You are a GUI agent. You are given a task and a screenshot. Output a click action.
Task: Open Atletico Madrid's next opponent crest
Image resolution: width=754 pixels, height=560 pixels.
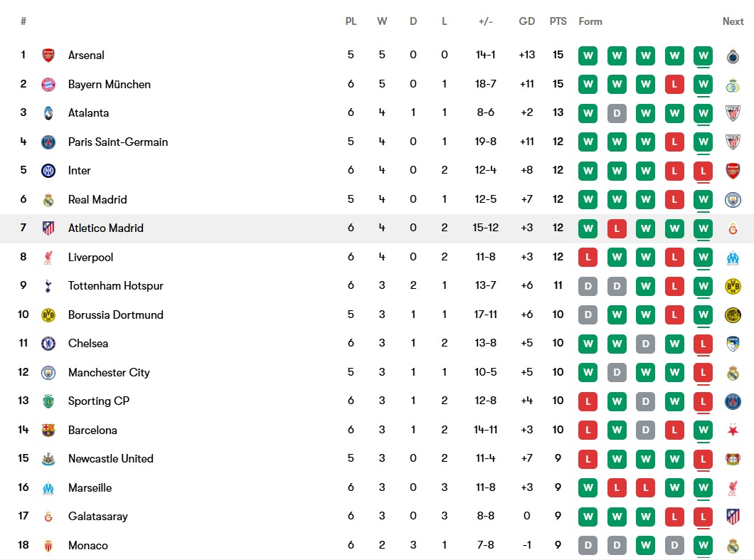click(x=733, y=228)
